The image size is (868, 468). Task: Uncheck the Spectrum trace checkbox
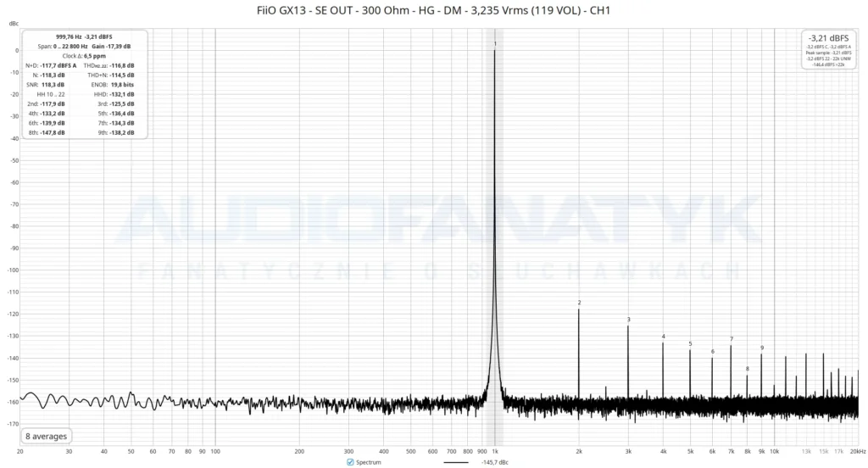[350, 462]
